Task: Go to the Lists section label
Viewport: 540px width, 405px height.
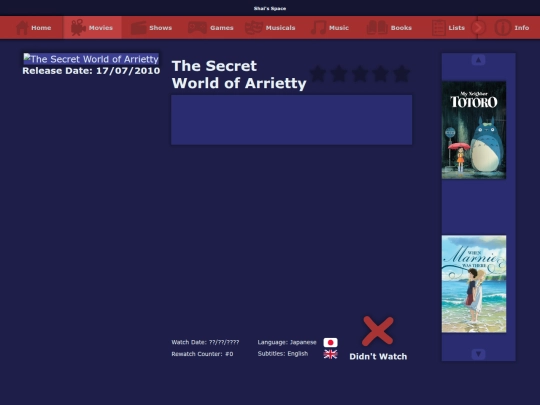Action: [x=457, y=28]
